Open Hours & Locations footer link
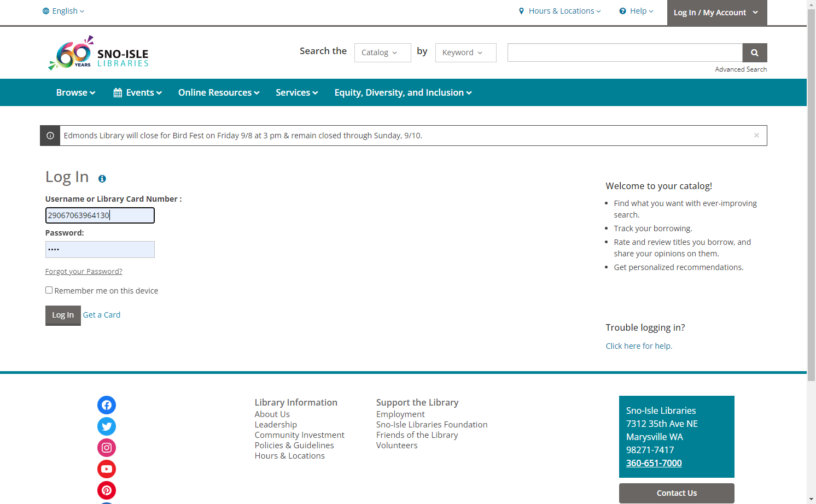The image size is (816, 504). pyautogui.click(x=290, y=456)
